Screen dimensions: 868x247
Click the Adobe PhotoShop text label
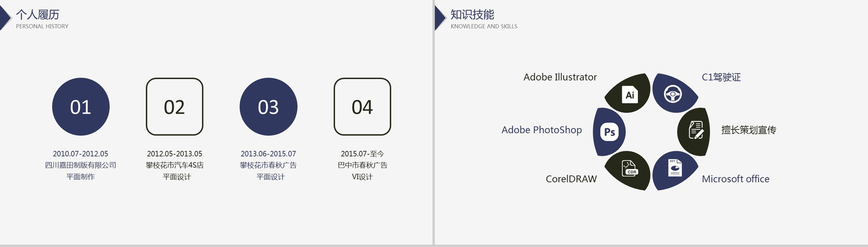(541, 130)
